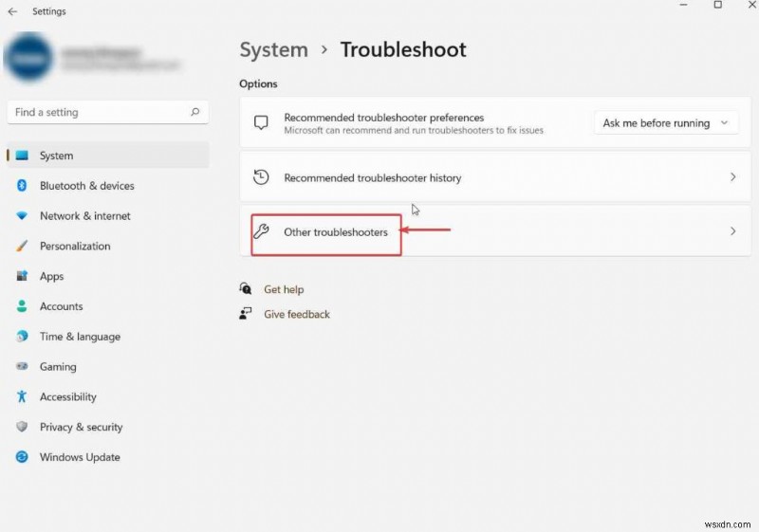
Task: Open Other troubleshooters
Action: (495, 231)
